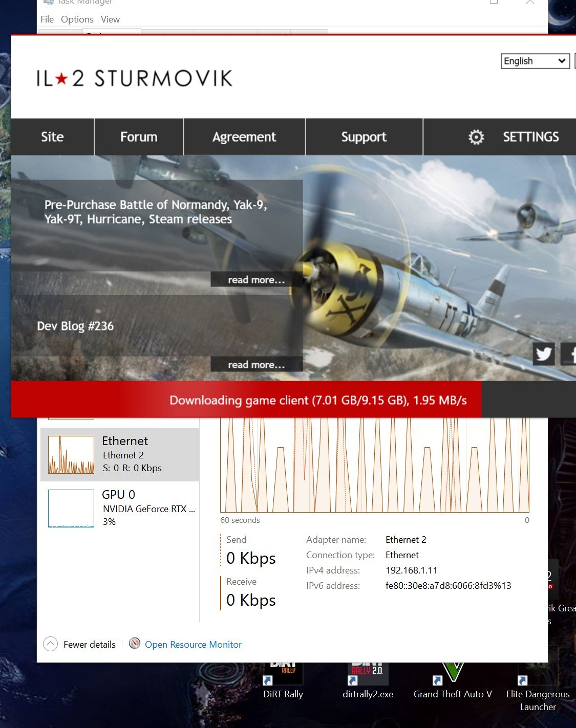Screen dimensions: 576x728
Task: Click the NVIDIA GeForce RTX text
Action: click(x=149, y=509)
